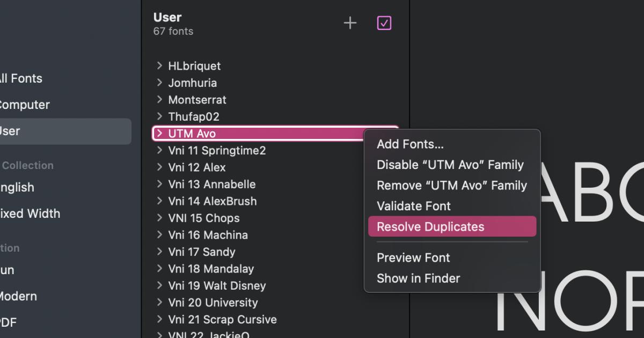Select the Thufap02 font family
This screenshot has width=644, height=338.
(194, 116)
